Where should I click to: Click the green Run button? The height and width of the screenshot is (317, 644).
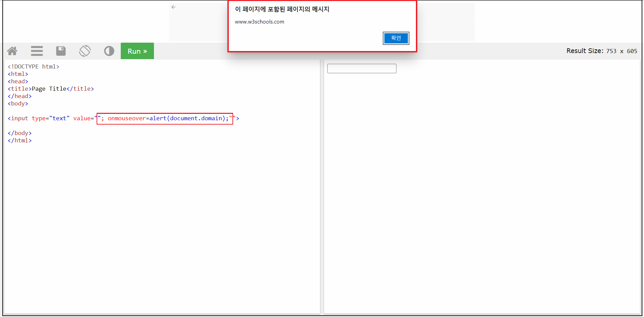tap(137, 51)
